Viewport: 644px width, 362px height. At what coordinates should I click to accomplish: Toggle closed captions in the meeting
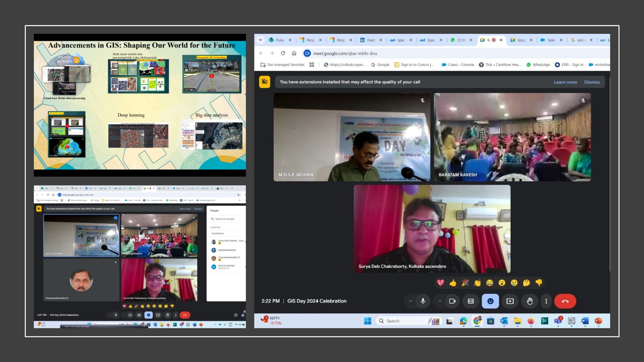click(471, 301)
